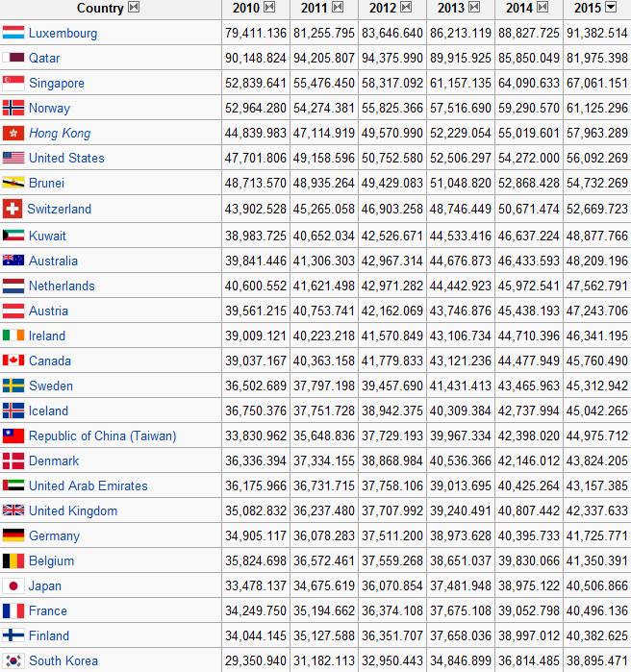Click the Japan flag icon

[x=13, y=585]
